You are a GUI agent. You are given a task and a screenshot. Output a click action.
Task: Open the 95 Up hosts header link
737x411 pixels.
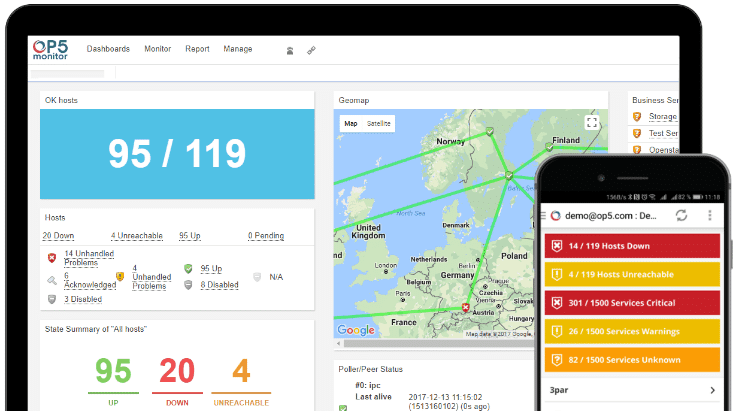189,236
